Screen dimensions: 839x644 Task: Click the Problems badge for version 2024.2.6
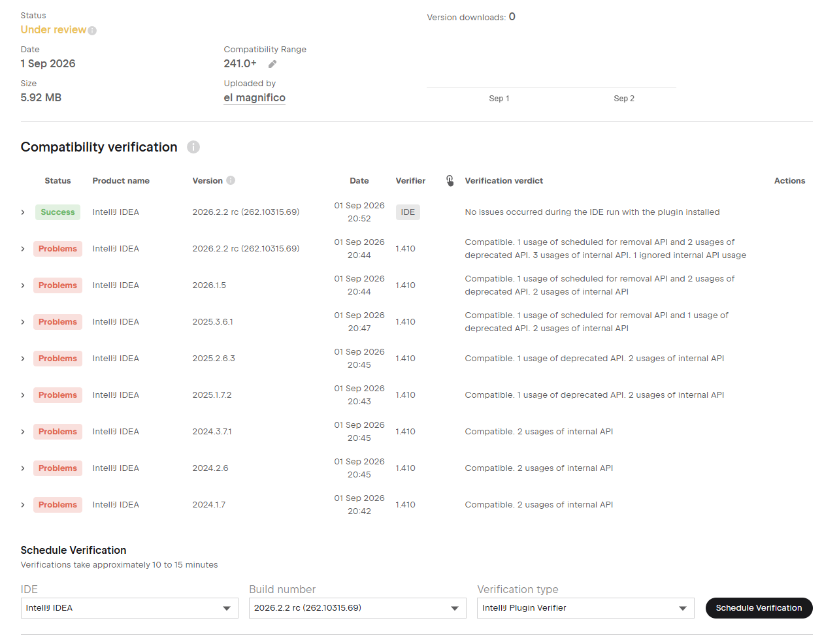58,468
